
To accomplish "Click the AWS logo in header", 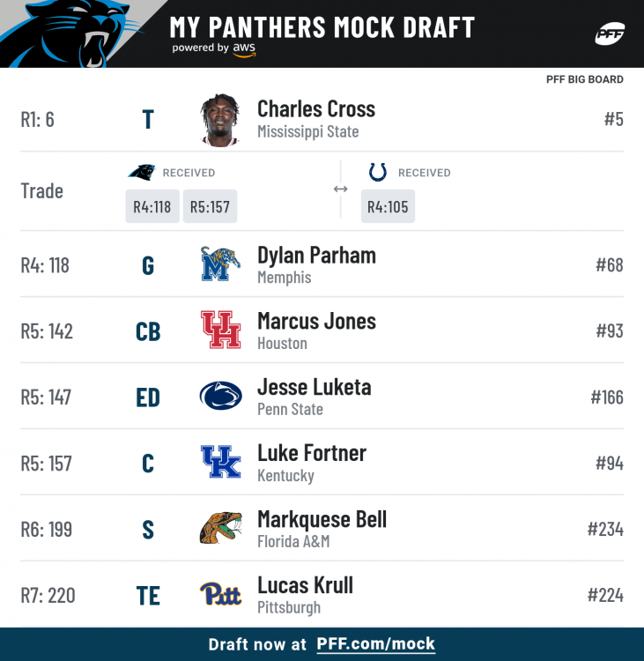I will 245,48.
